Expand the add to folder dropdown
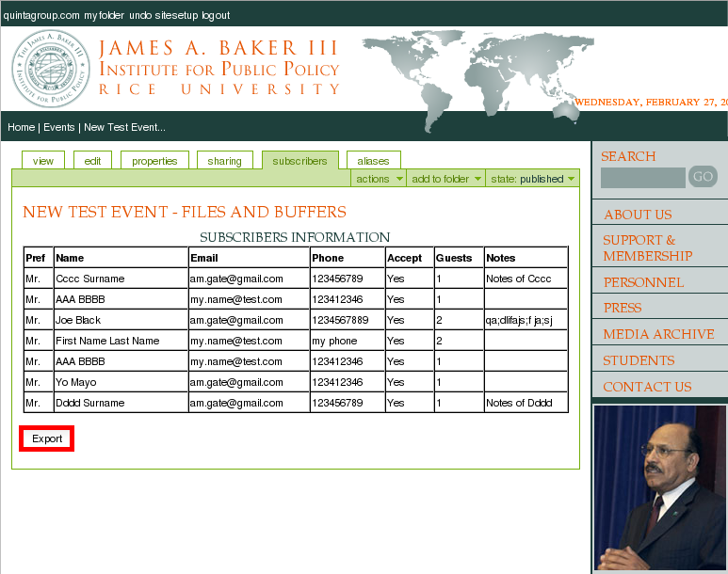 (445, 179)
